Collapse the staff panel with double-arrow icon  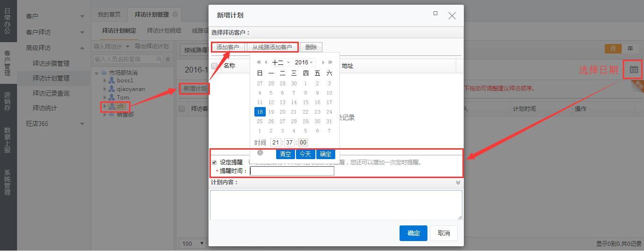click(167, 59)
